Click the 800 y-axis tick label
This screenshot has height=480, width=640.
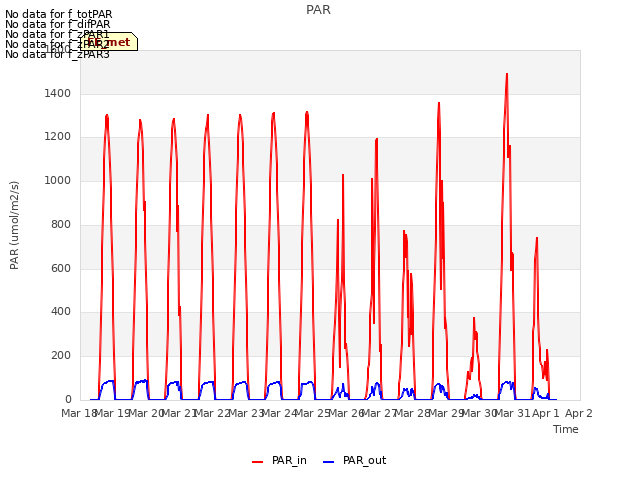[61, 224]
